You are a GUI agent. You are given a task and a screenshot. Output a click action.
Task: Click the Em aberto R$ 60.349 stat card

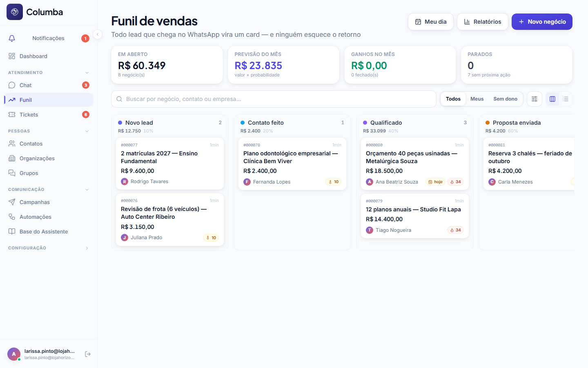coord(167,65)
